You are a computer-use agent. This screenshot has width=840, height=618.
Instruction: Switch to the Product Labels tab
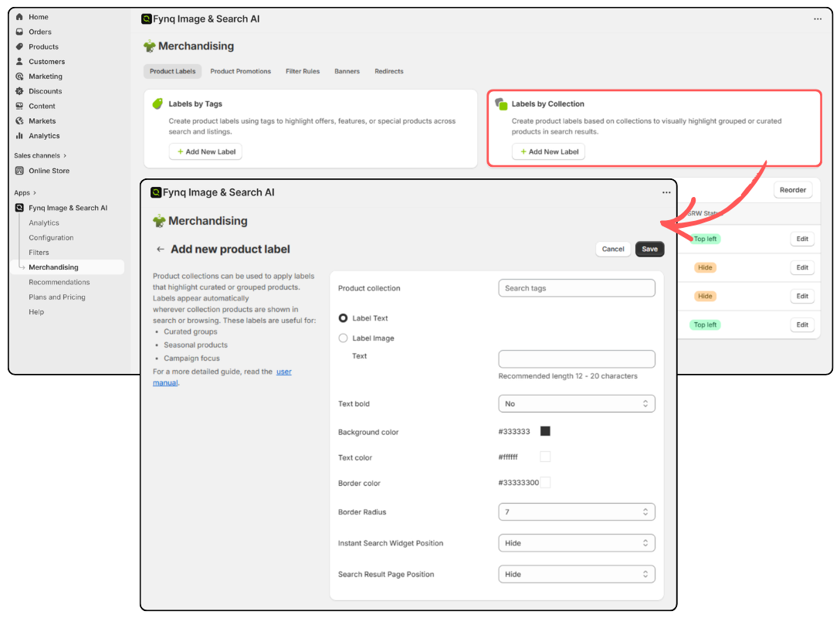pyautogui.click(x=172, y=71)
